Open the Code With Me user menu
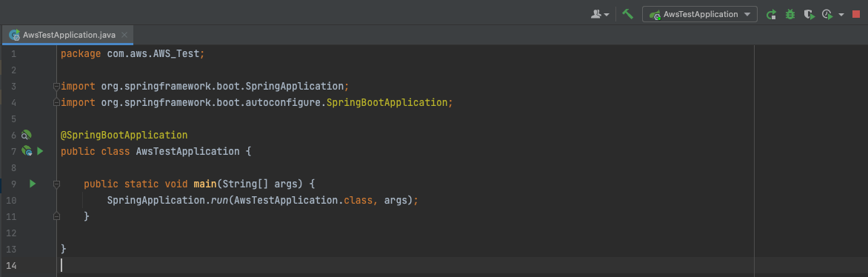Image resolution: width=868 pixels, height=277 pixels. [599, 14]
